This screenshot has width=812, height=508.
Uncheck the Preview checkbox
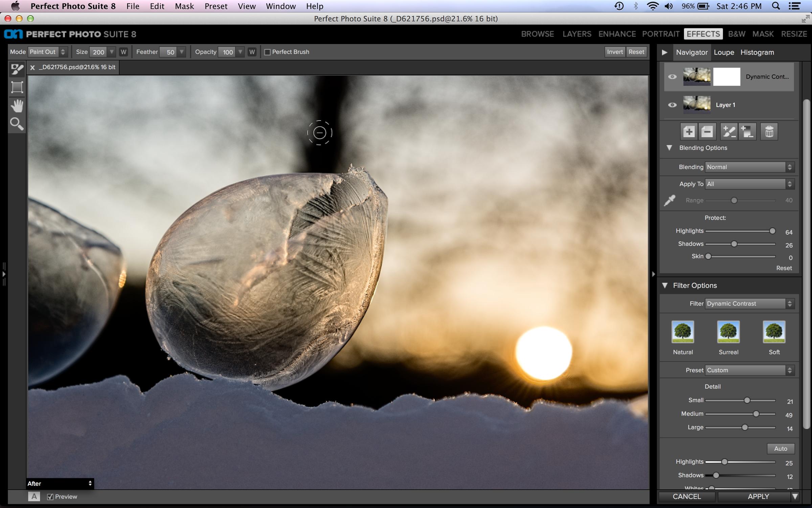click(50, 496)
